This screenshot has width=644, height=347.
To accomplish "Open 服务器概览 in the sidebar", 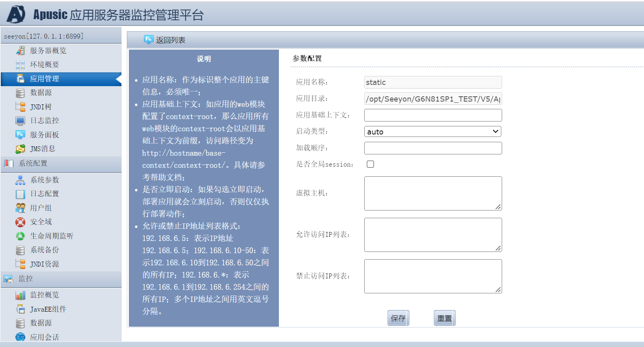I will pos(48,50).
